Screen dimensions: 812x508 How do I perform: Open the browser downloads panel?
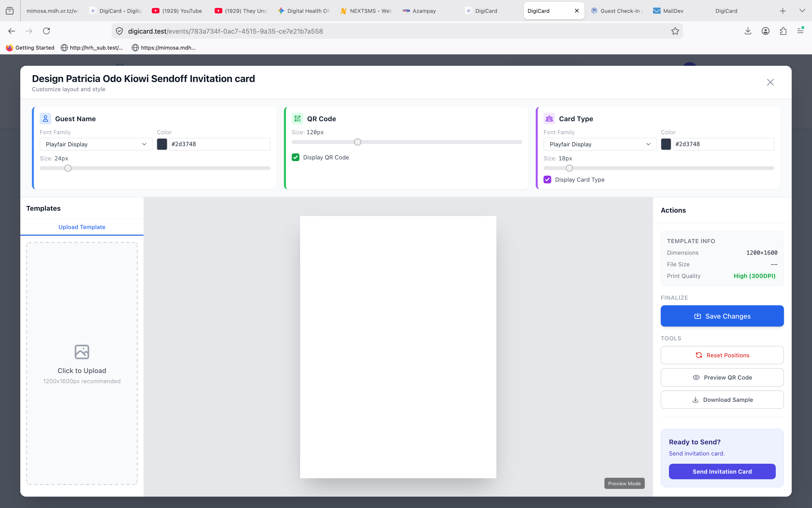748,31
